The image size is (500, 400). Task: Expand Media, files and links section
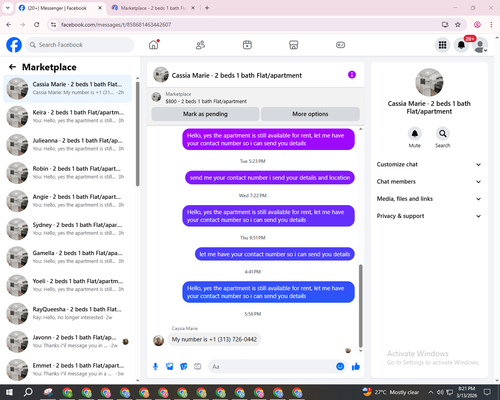pyautogui.click(x=429, y=199)
